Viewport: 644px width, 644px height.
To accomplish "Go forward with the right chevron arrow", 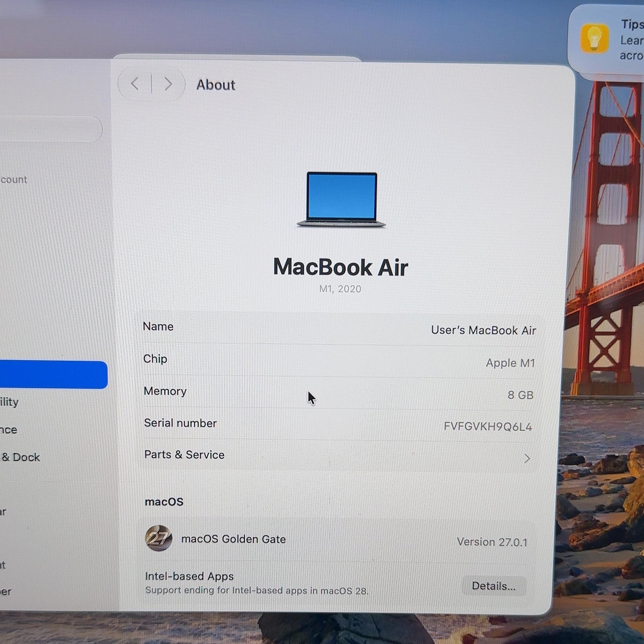I will coord(168,84).
